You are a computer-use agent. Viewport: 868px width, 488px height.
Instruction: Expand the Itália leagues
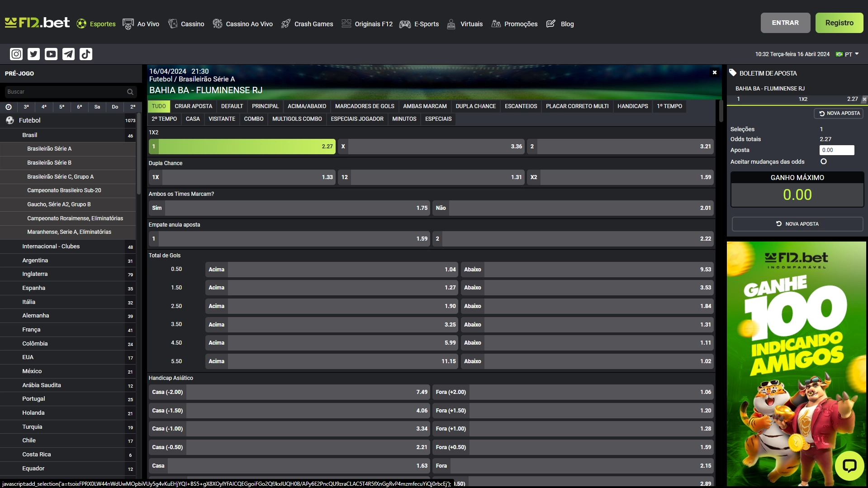[x=68, y=302]
